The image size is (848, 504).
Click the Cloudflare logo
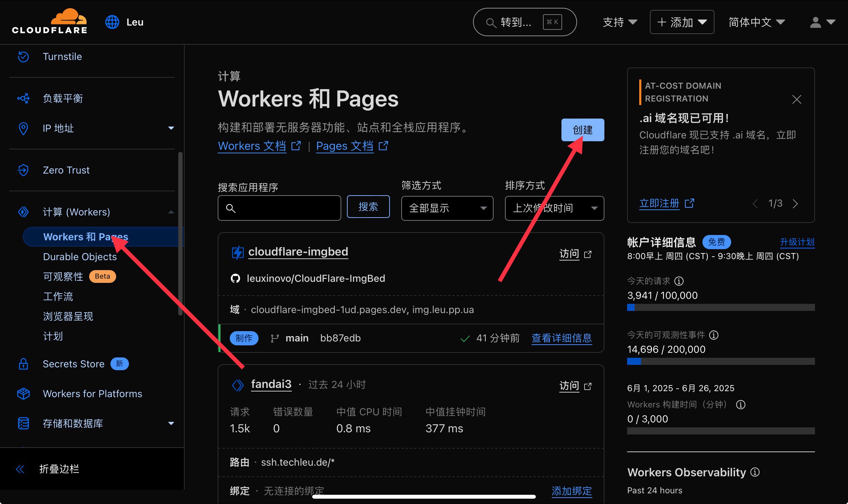(49, 21)
